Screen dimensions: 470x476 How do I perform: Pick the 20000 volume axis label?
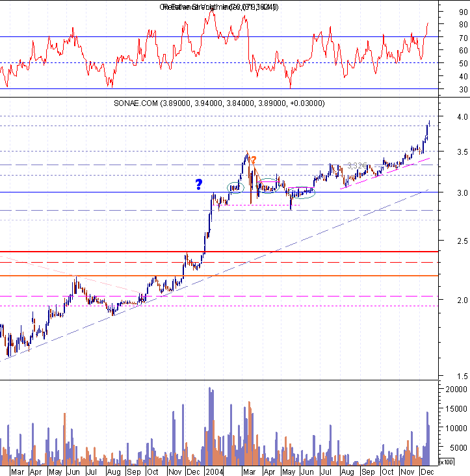(x=456, y=389)
